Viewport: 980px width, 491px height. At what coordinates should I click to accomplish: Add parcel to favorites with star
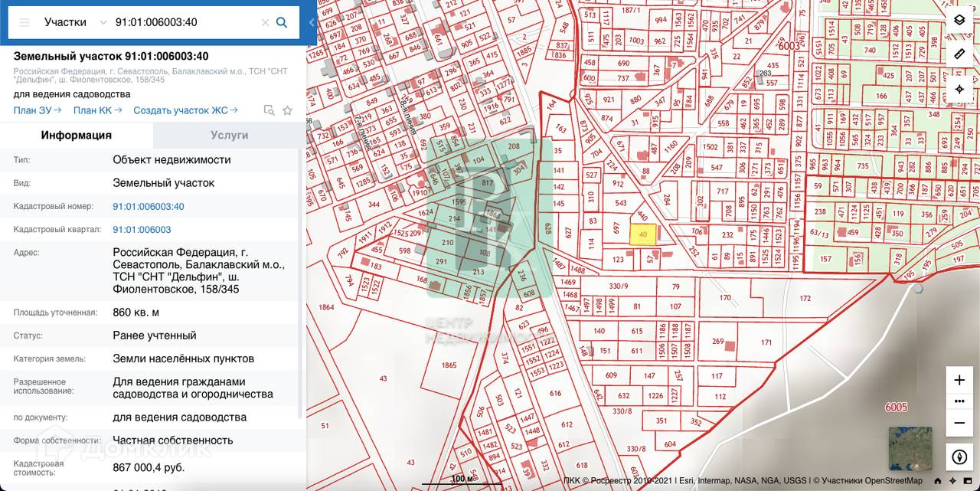(287, 110)
